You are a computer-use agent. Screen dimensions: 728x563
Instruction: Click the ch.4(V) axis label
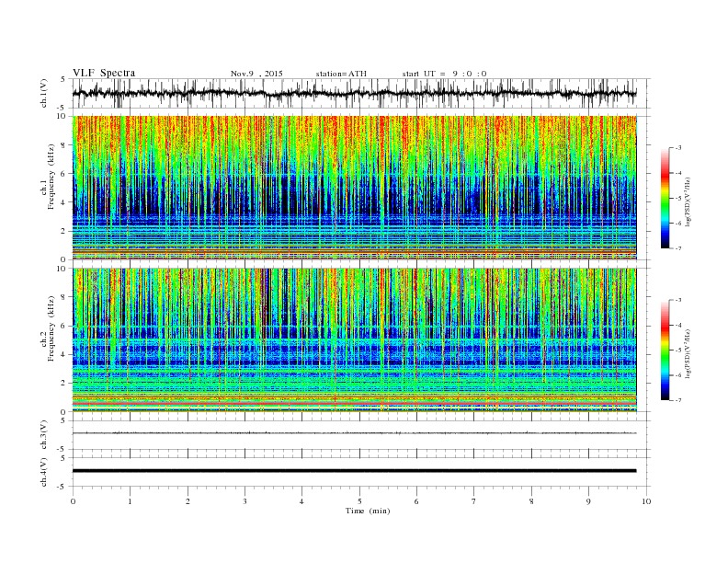click(44, 472)
